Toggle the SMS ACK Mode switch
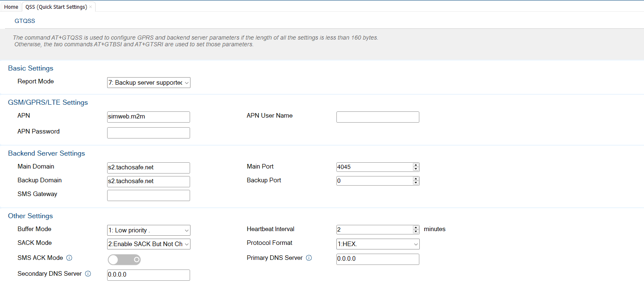Screen dimensions: 644x282 pos(124,260)
